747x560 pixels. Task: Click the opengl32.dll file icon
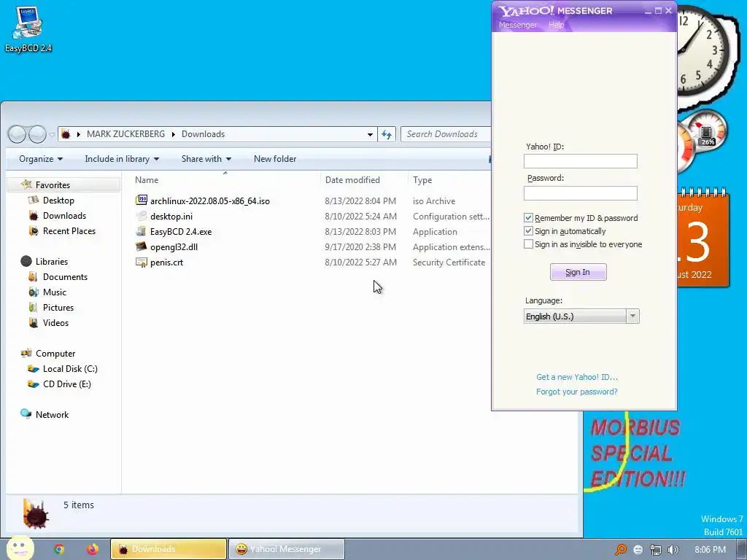pyautogui.click(x=142, y=246)
